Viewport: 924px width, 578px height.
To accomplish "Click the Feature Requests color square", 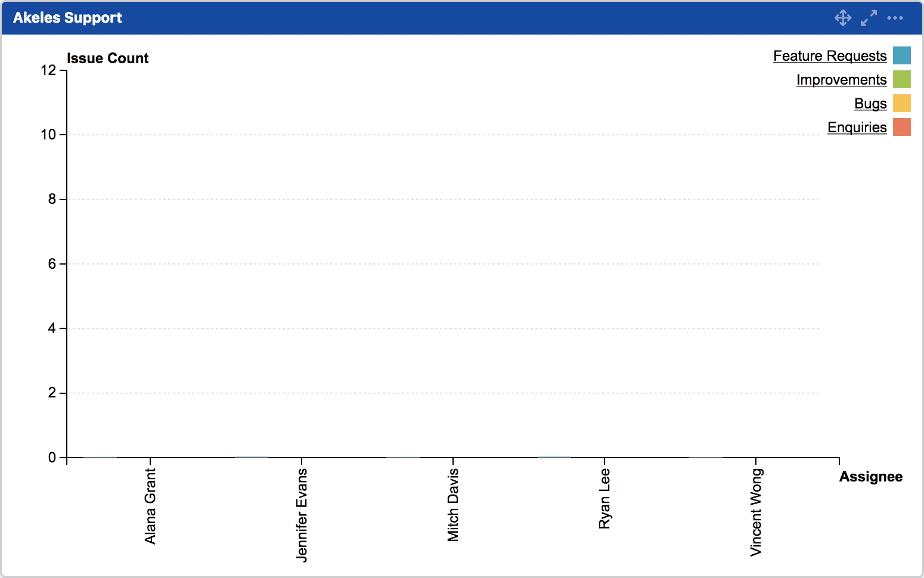I will pyautogui.click(x=902, y=55).
